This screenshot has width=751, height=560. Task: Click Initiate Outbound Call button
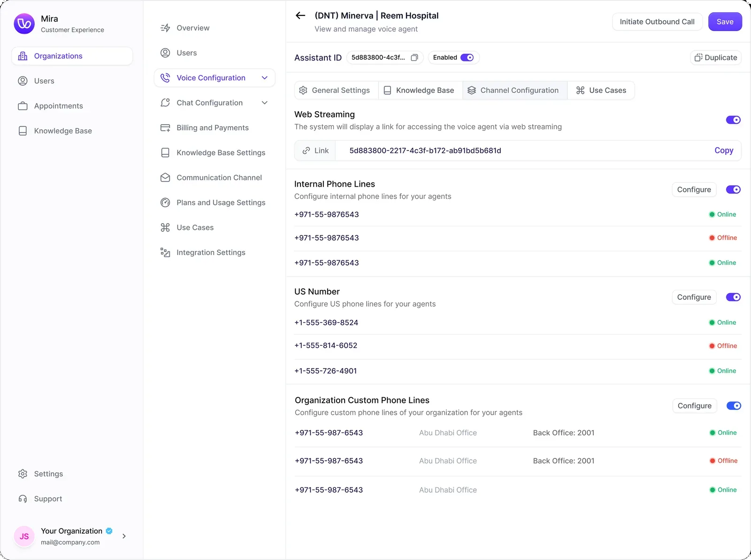click(x=657, y=22)
